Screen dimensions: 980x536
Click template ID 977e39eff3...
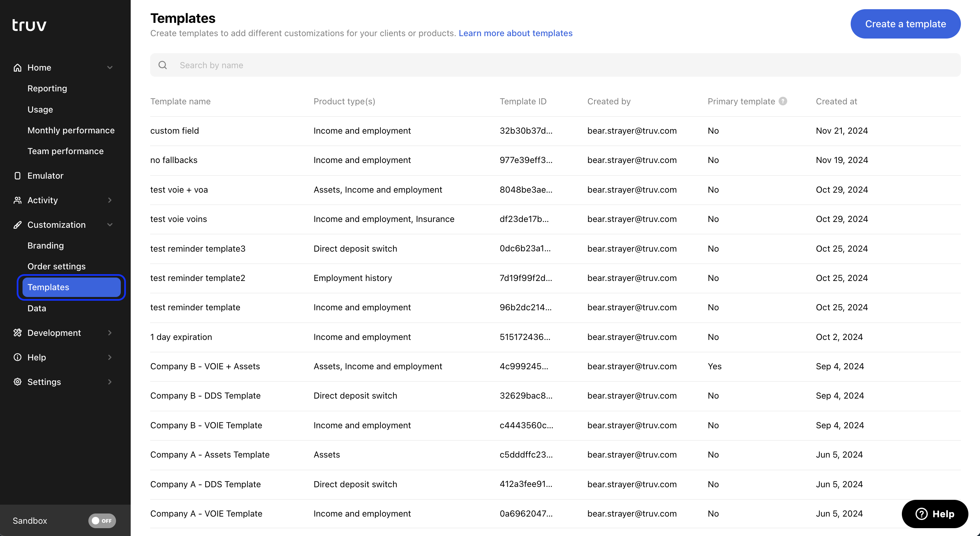(x=526, y=160)
